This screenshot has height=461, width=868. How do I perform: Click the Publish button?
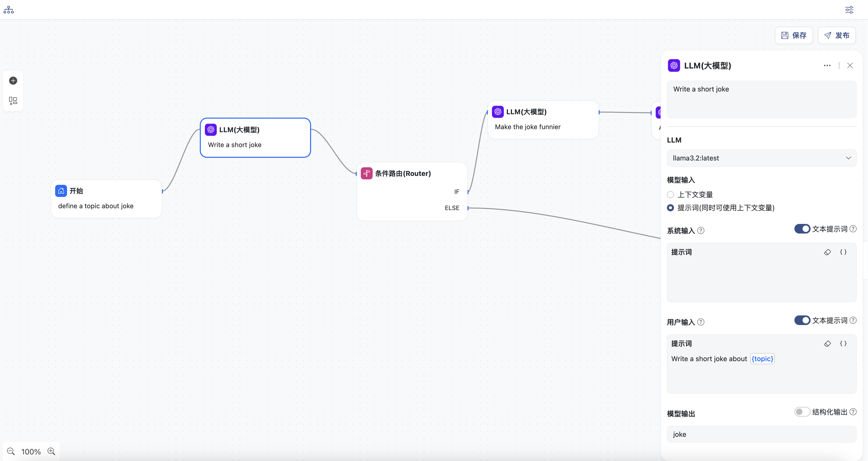836,35
